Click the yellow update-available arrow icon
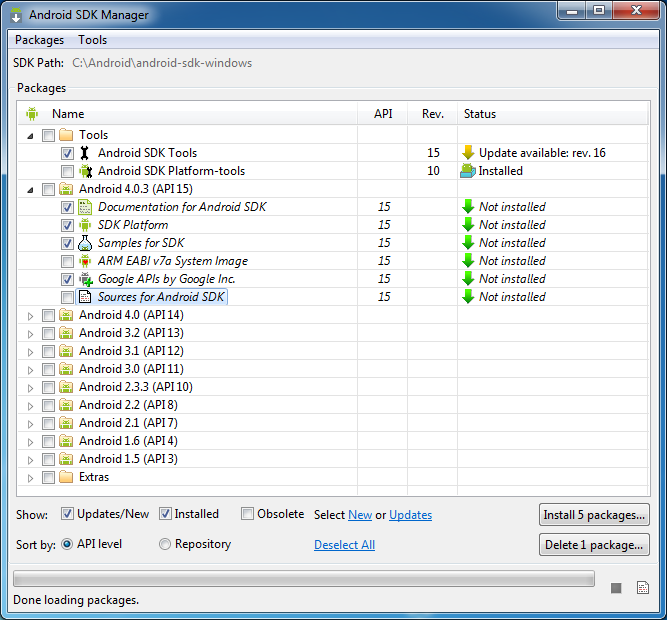This screenshot has height=620, width=667. click(x=468, y=153)
